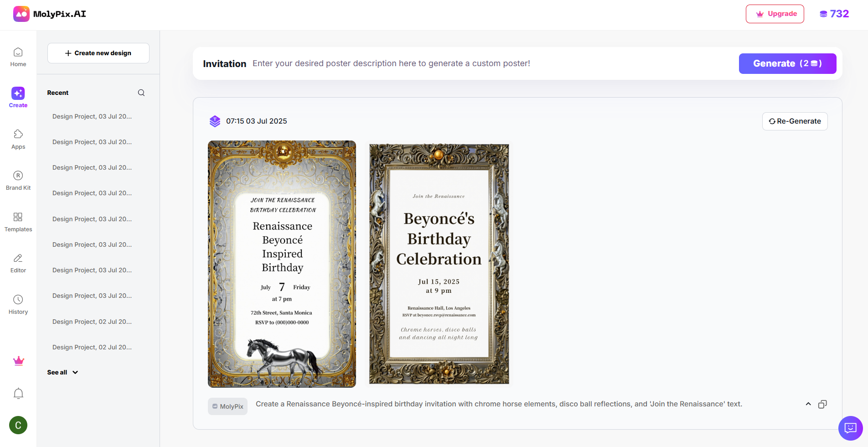Open the Apps sidebar section
The image size is (868, 447).
[x=18, y=140]
